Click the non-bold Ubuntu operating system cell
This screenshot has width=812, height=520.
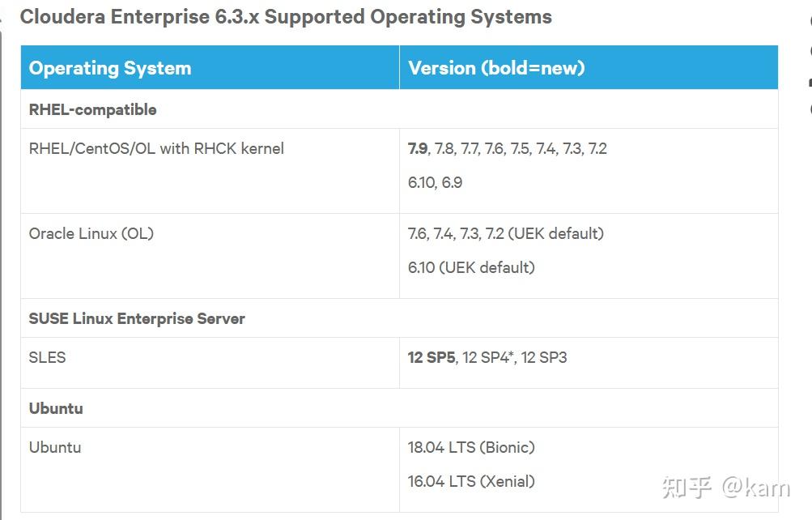55,447
